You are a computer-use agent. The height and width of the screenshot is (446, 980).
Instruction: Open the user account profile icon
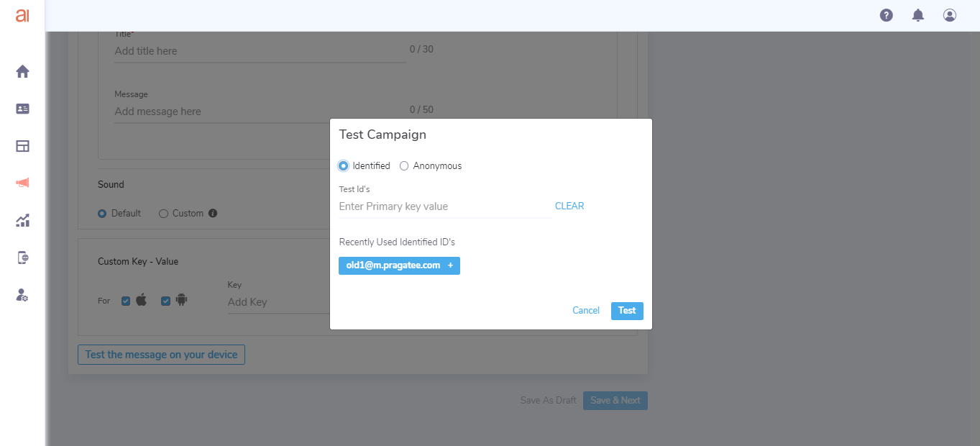949,15
